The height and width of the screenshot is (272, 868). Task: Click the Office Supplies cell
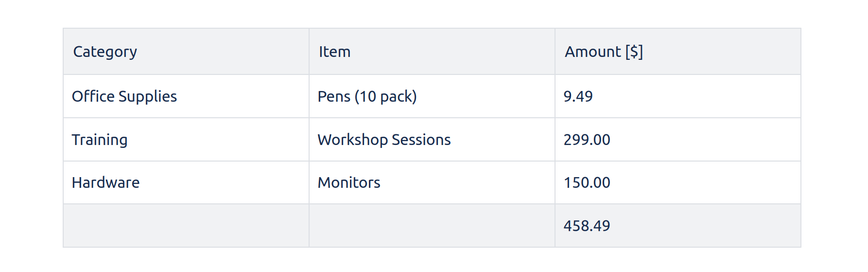click(x=124, y=96)
